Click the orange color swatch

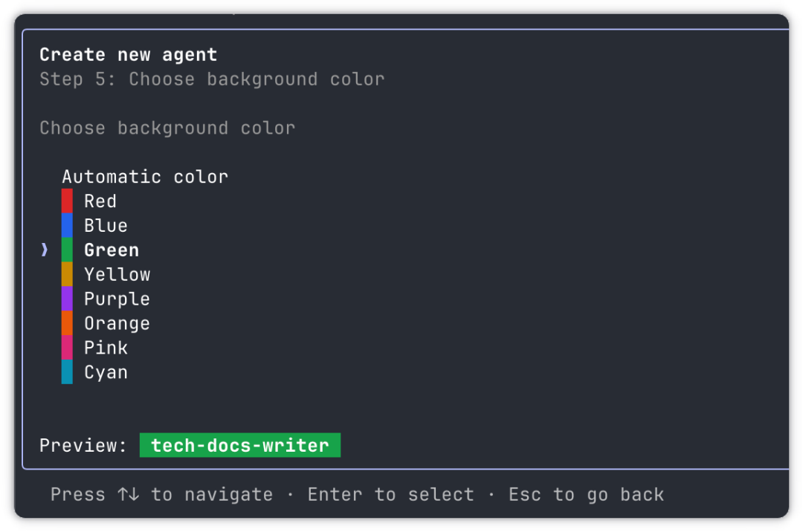67,323
